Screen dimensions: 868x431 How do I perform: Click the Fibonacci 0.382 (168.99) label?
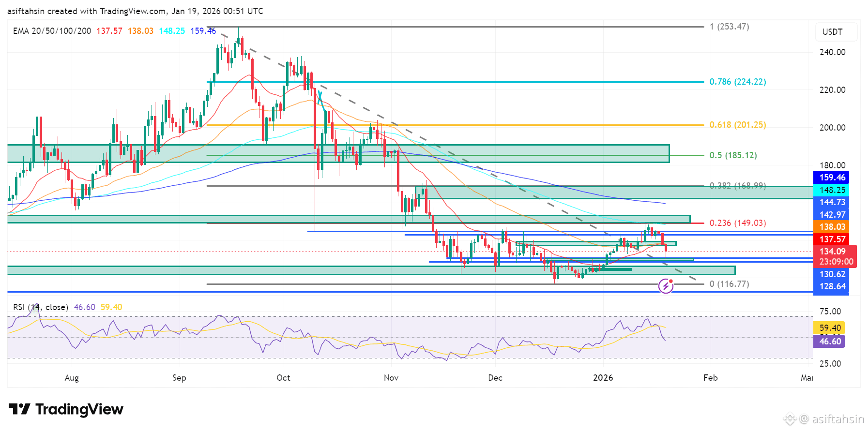(x=738, y=186)
